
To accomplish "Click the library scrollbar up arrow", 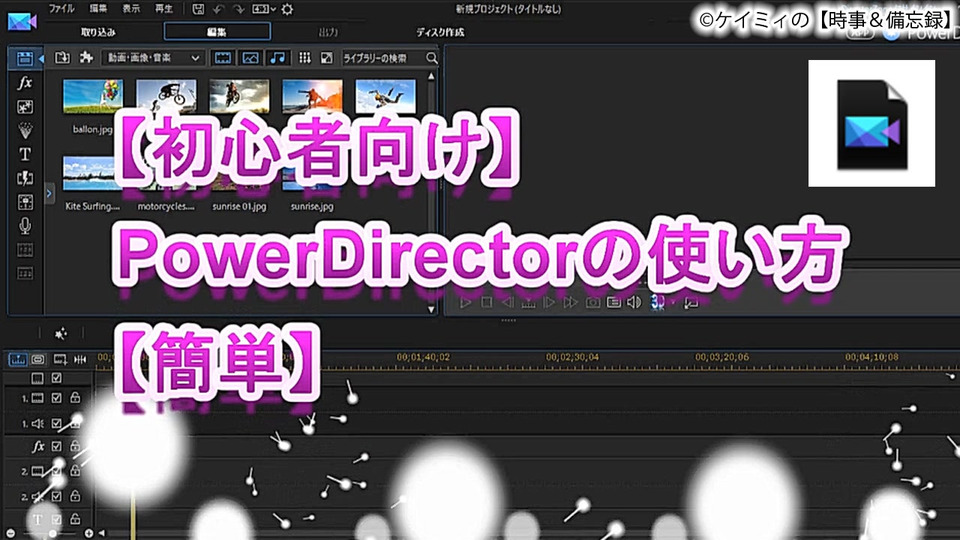I will (x=431, y=77).
